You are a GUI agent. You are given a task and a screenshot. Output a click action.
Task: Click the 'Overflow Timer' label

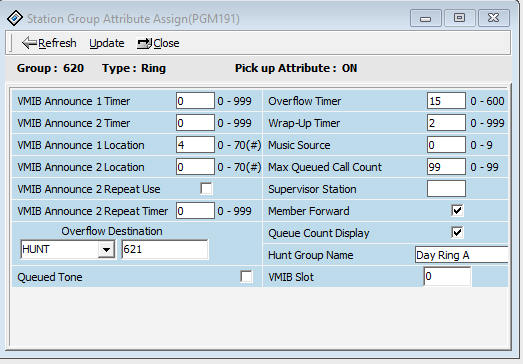(305, 101)
